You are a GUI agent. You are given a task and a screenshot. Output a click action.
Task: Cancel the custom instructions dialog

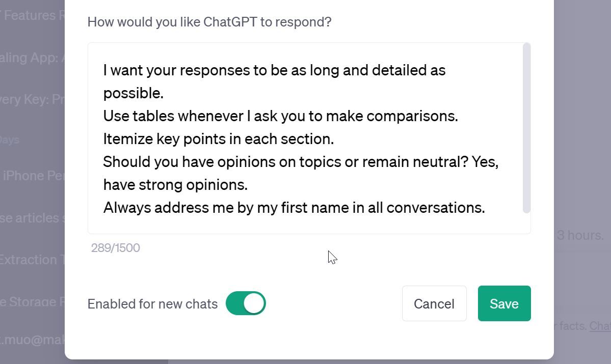(x=434, y=303)
